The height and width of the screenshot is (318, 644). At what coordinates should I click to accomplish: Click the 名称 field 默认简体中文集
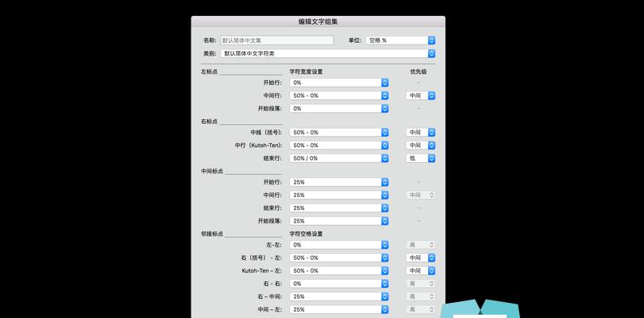[277, 41]
